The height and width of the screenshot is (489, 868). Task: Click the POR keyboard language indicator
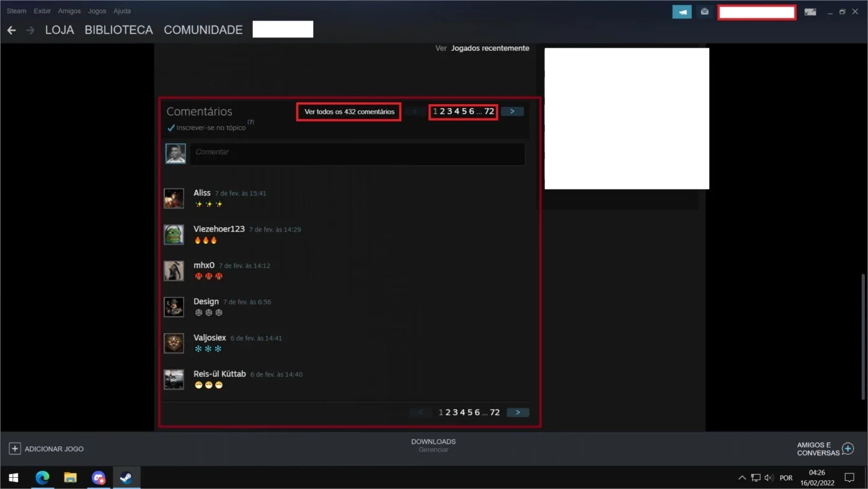point(786,478)
